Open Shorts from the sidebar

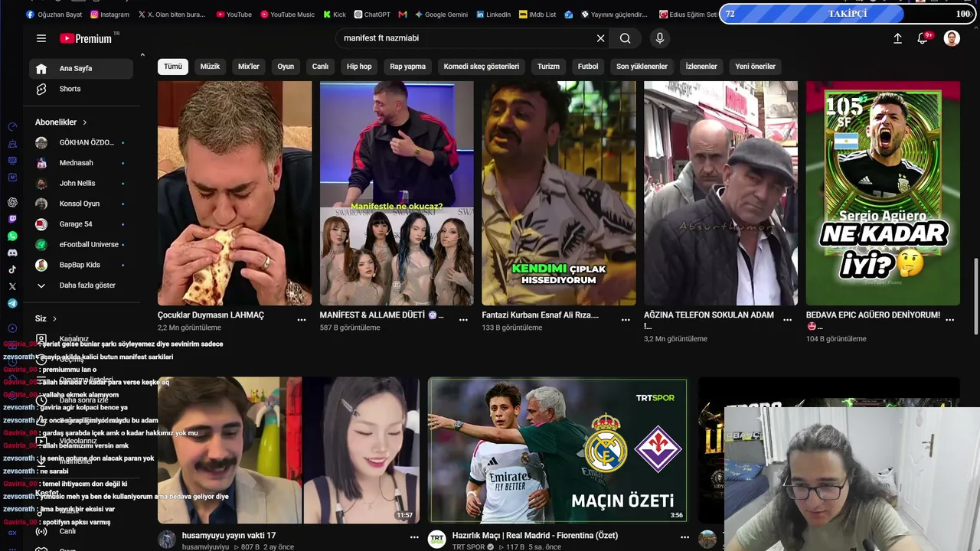coord(81,89)
